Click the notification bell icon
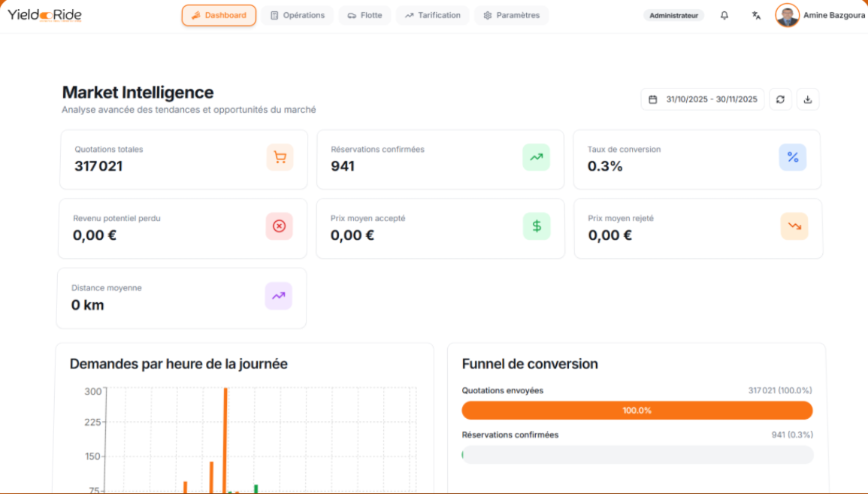868x494 pixels. click(724, 15)
